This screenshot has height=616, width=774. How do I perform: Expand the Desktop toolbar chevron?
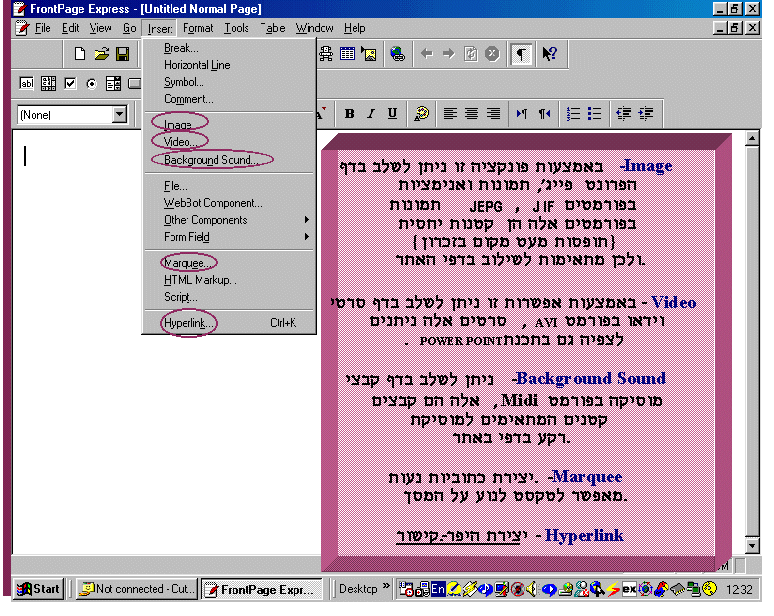386,586
